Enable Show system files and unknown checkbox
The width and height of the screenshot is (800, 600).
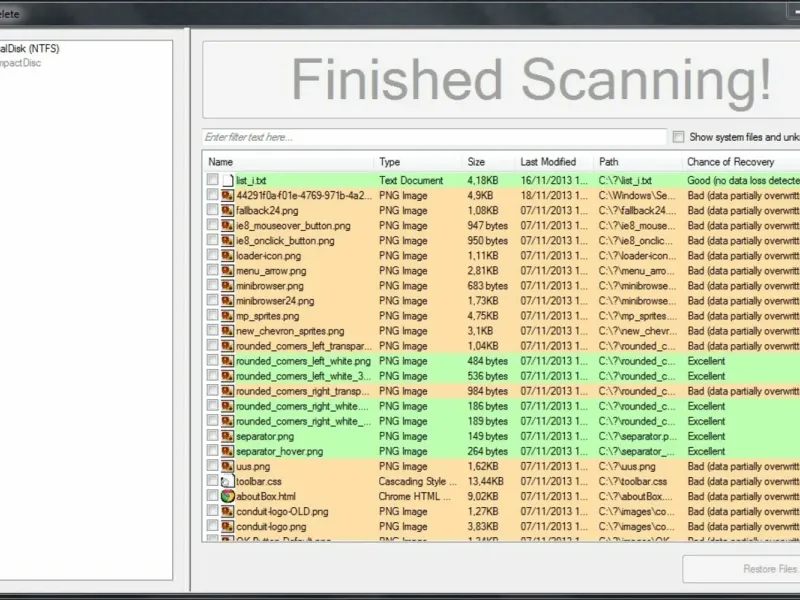coord(678,137)
